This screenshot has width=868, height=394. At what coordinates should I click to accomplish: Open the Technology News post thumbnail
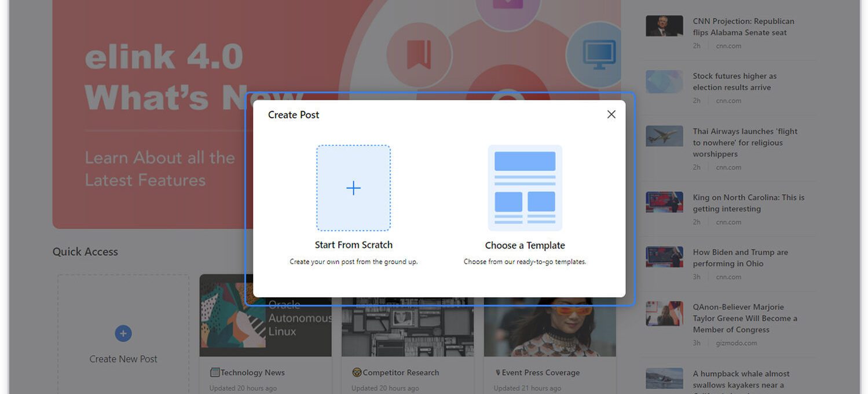(x=266, y=315)
